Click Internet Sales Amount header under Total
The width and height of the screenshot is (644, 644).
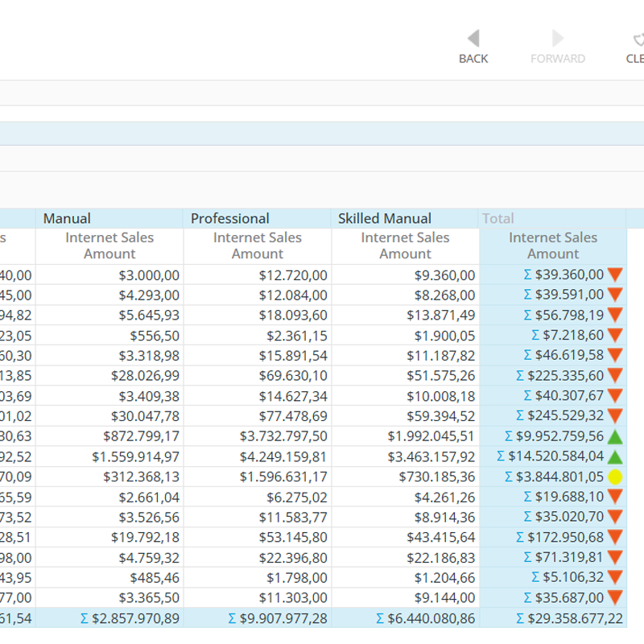point(553,246)
